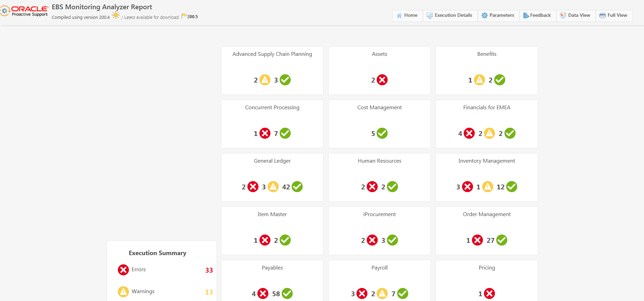Click the error icon in Payables card
This screenshot has height=301, width=644.
(263, 293)
